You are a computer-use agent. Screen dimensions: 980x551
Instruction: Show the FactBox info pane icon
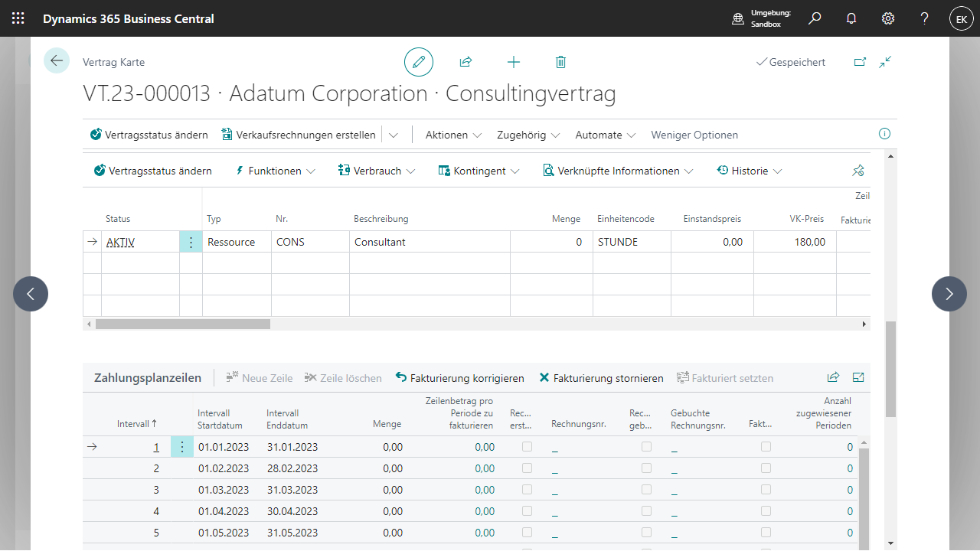[x=885, y=134]
